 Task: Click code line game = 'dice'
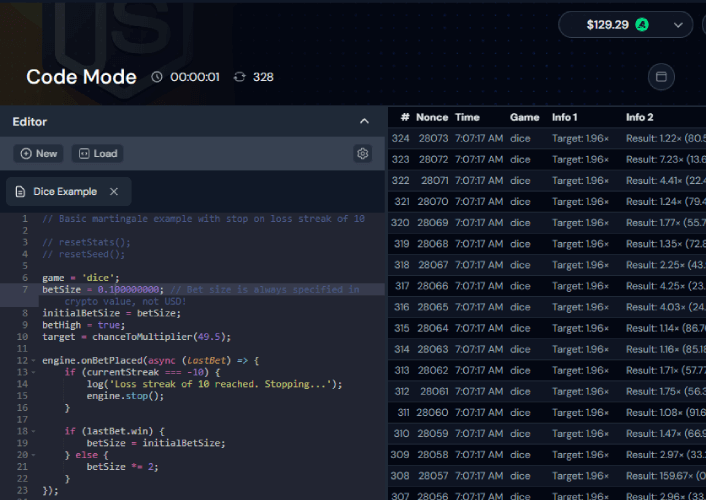81,278
